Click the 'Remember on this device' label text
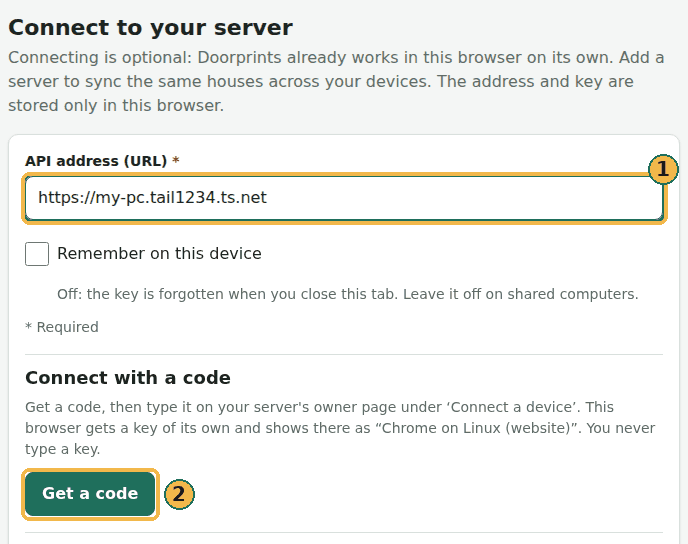Viewport: 688px width, 544px height. click(x=159, y=254)
